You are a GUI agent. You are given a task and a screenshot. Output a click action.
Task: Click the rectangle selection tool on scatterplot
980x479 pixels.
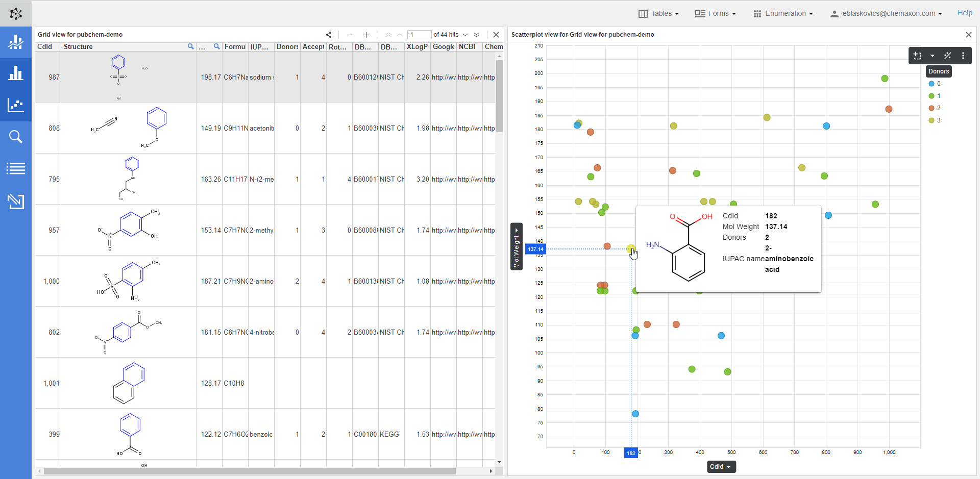tap(918, 56)
